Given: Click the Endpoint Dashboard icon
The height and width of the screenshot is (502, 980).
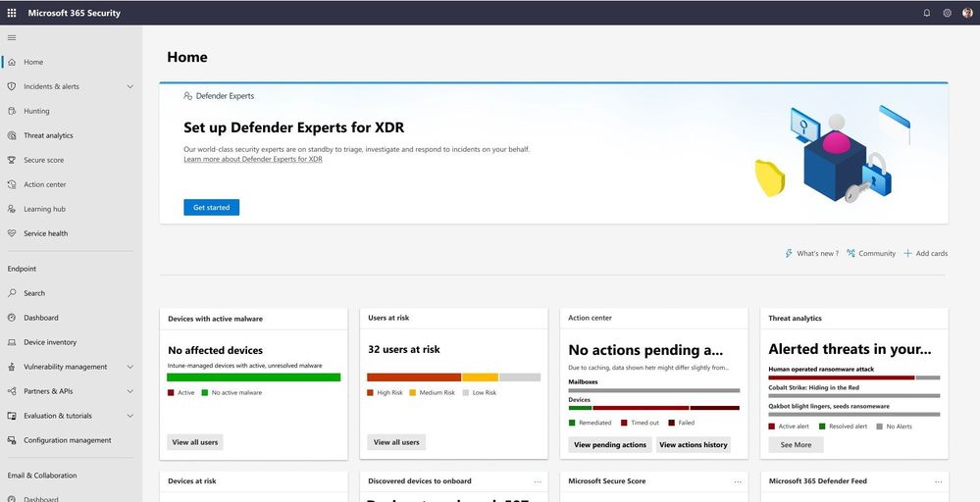Looking at the screenshot, I should pos(12,318).
